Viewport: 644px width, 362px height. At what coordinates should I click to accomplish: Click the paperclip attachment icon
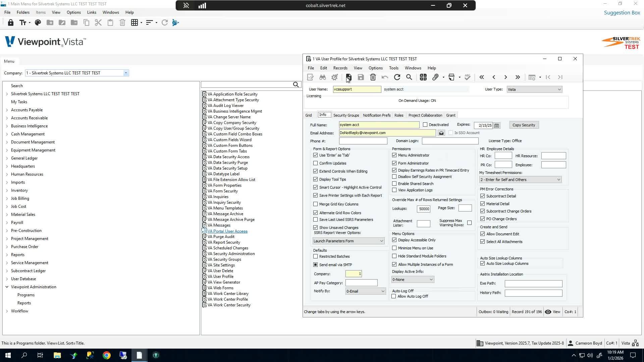coord(435,77)
